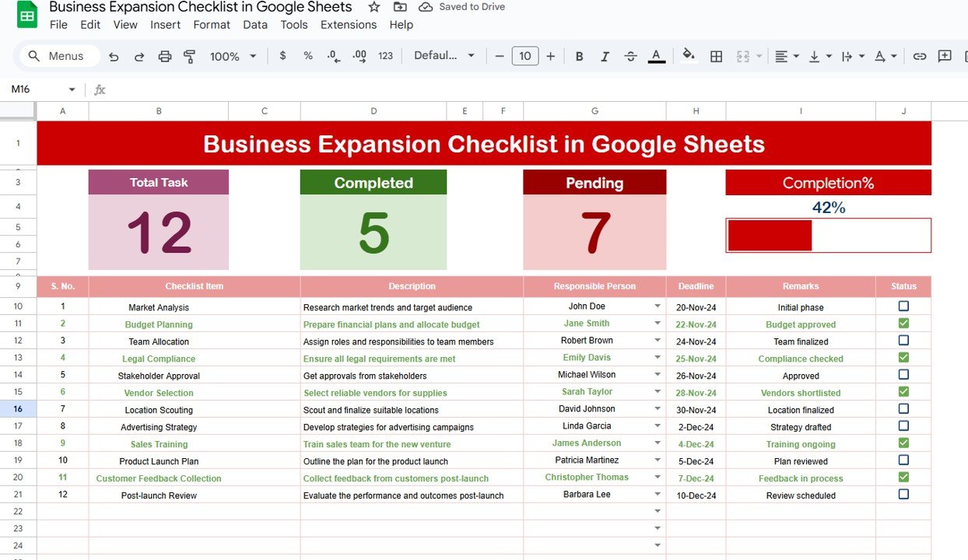Toggle Strikethrough formatting
Screen dimensions: 968x560
point(630,56)
